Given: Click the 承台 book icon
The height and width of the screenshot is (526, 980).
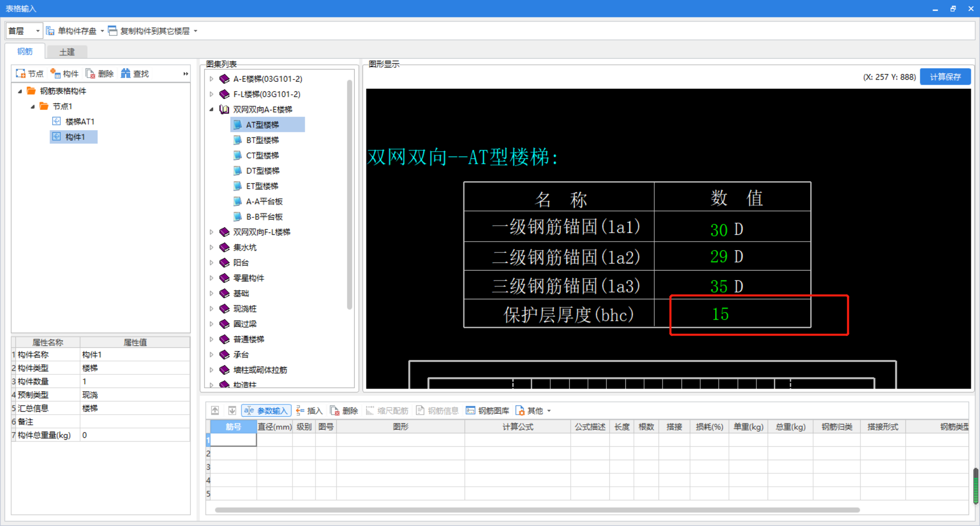Looking at the screenshot, I should (224, 354).
